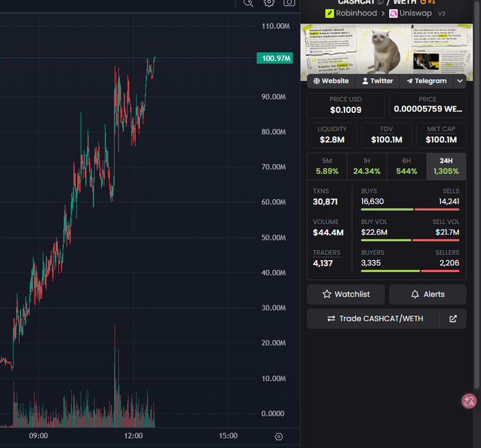Click the FDV $100.1M box
This screenshot has height=448, width=481.
386,135
